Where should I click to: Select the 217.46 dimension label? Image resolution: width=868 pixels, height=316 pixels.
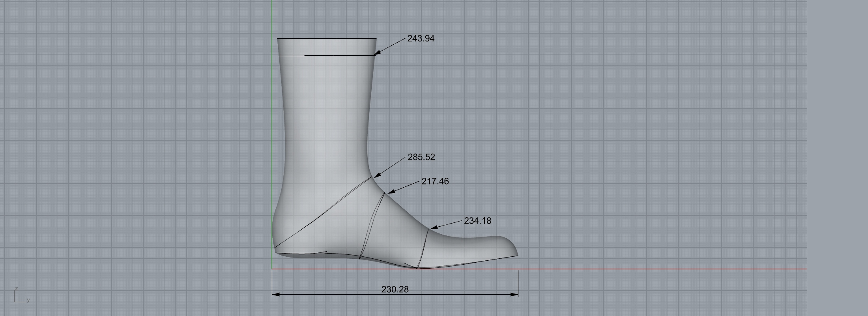coord(435,181)
